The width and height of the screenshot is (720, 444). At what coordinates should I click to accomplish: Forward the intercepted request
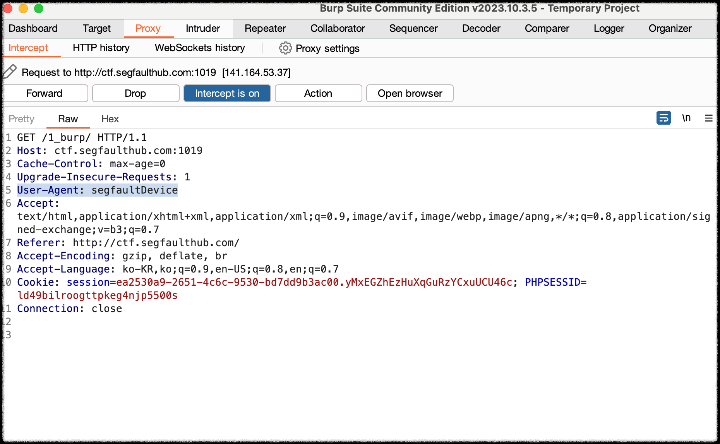[x=45, y=93]
